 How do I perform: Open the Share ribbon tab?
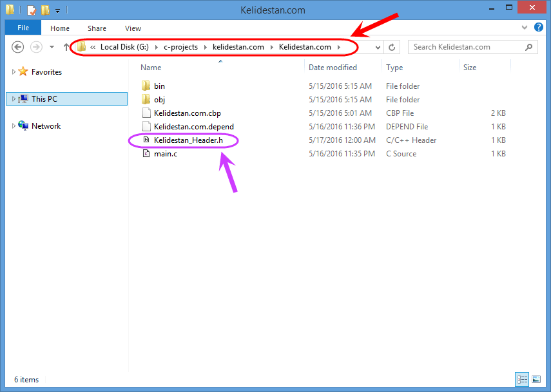(x=97, y=28)
